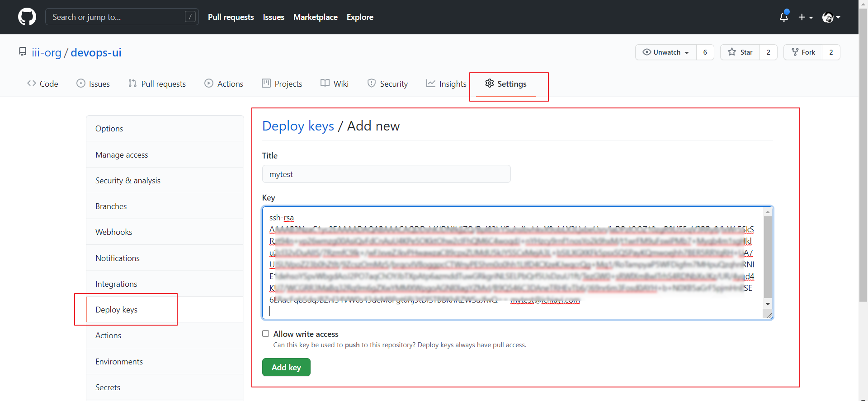868x401 pixels.
Task: Click inside the Key textarea
Action: (x=518, y=263)
